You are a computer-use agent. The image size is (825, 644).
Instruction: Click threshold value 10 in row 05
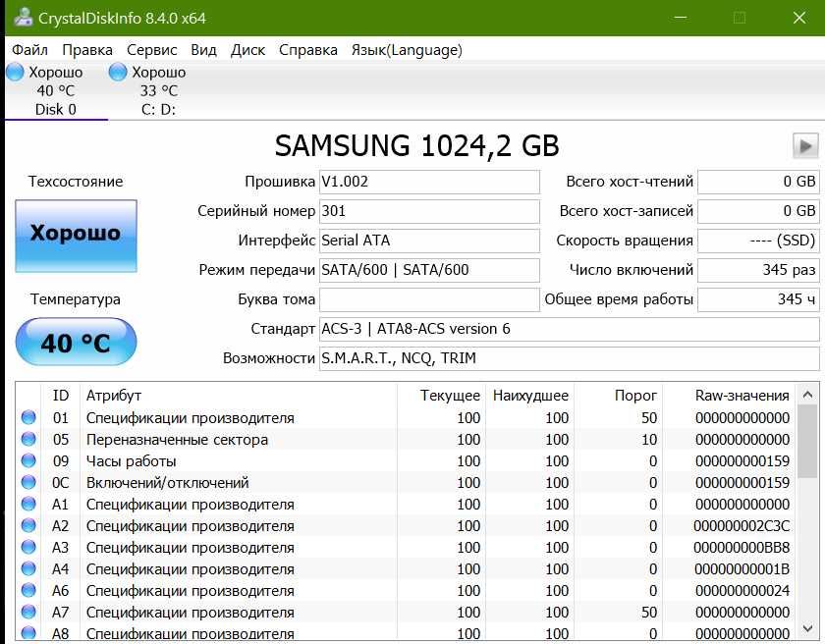(649, 439)
